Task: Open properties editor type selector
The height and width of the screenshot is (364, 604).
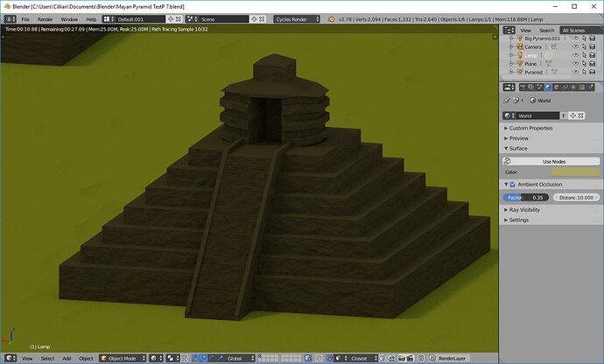Action: 509,87
